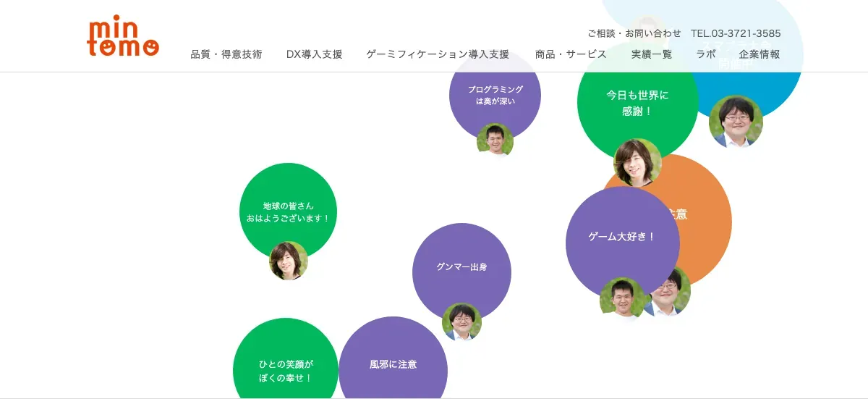The image size is (868, 399).
Task: Open 品質・得意技術 menu
Action: coord(226,54)
